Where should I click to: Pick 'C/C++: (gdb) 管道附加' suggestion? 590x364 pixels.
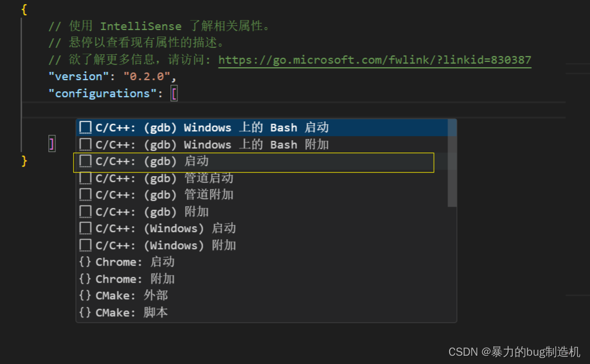click(x=262, y=195)
